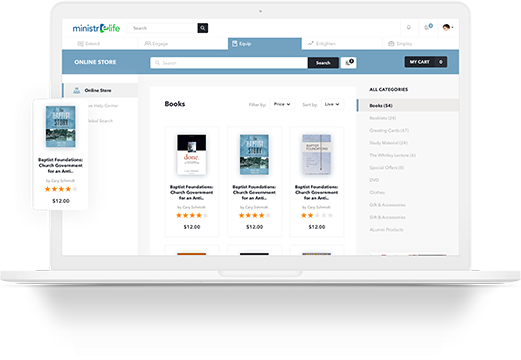Open the profile dropdown arrow

pyautogui.click(x=452, y=28)
